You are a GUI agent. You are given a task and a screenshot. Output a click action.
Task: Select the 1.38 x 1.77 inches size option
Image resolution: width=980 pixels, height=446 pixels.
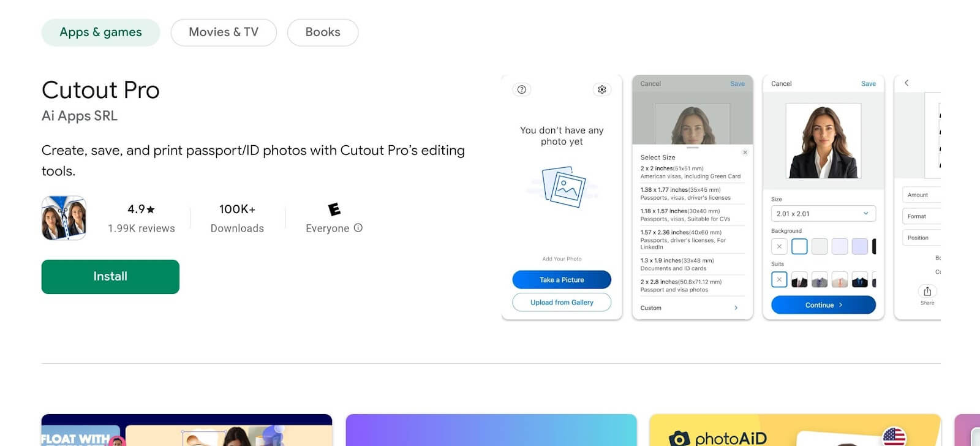(x=692, y=194)
